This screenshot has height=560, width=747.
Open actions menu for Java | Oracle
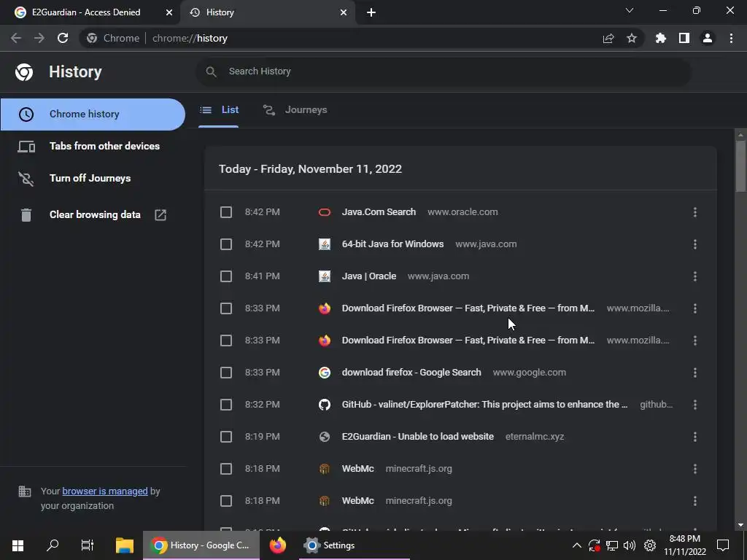tap(695, 276)
